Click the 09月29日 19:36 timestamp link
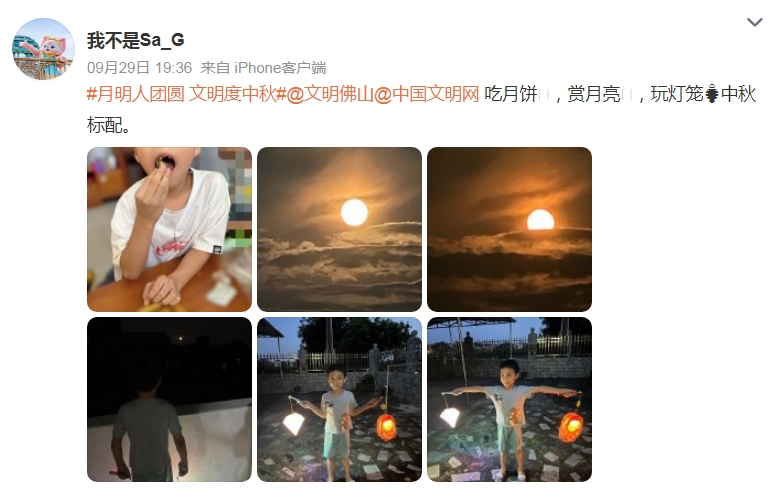Viewport: 771px width, 501px height. pyautogui.click(x=140, y=67)
